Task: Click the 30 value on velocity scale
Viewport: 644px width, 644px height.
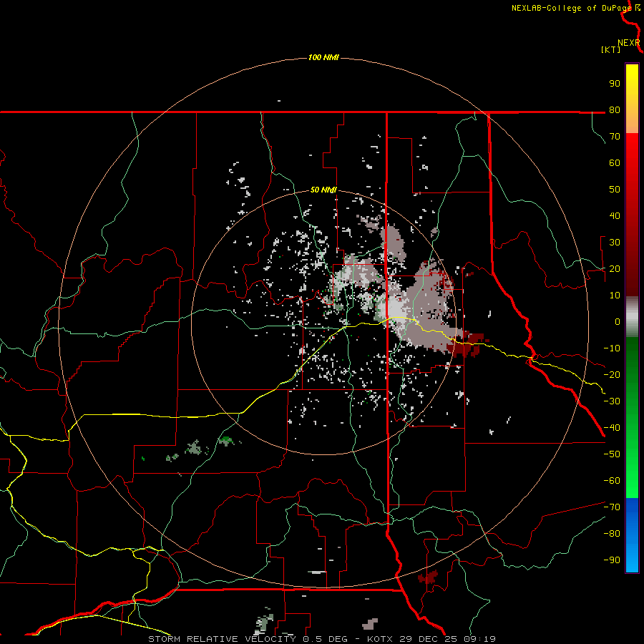Action: [615, 243]
